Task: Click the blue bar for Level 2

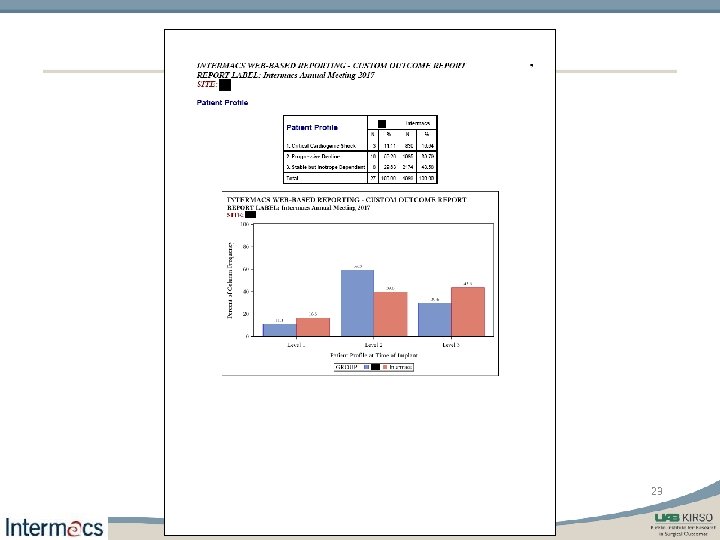Action: (x=357, y=303)
